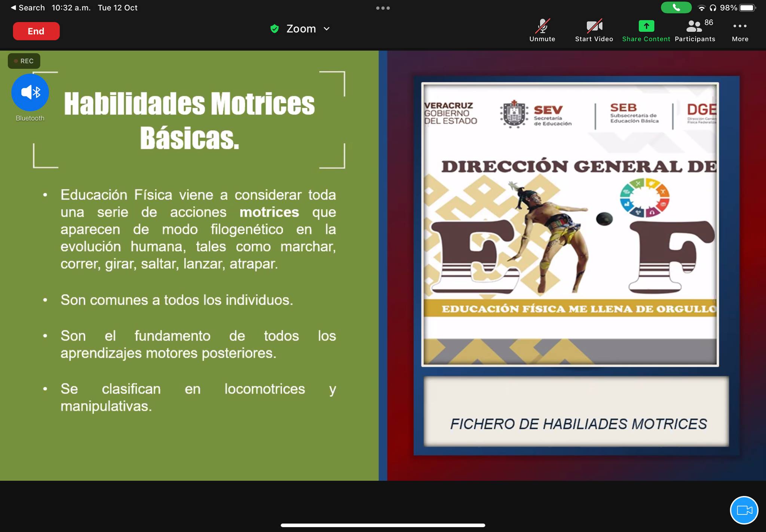
Task: Tap the home indicator bar at bottom
Action: 383,525
